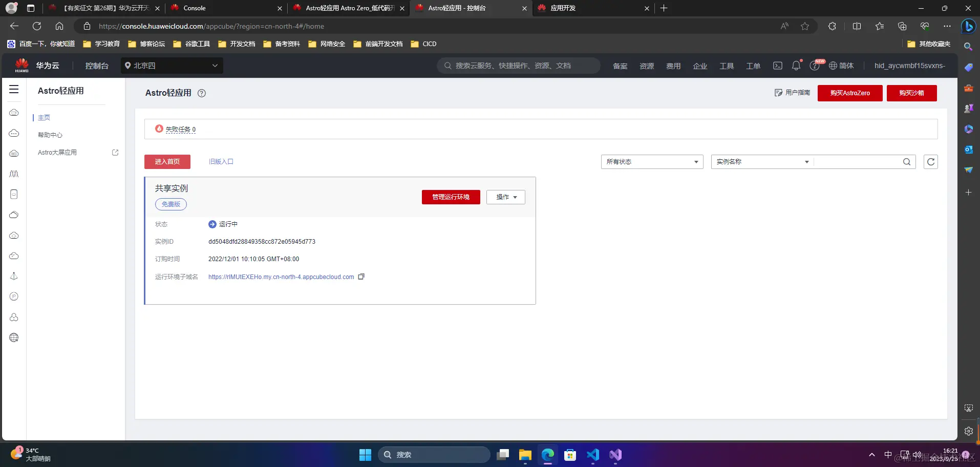
Task: Show hidden system tray icons chevron
Action: (x=871, y=455)
